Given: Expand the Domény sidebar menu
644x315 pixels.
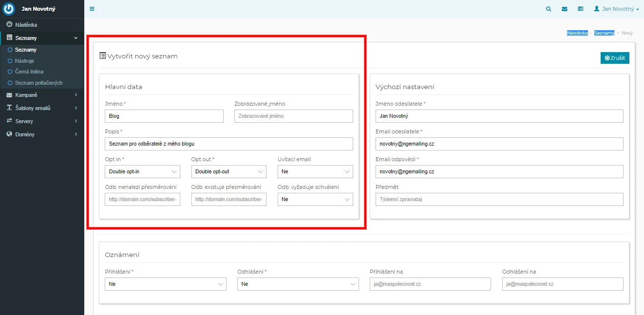Looking at the screenshot, I should coord(41,134).
